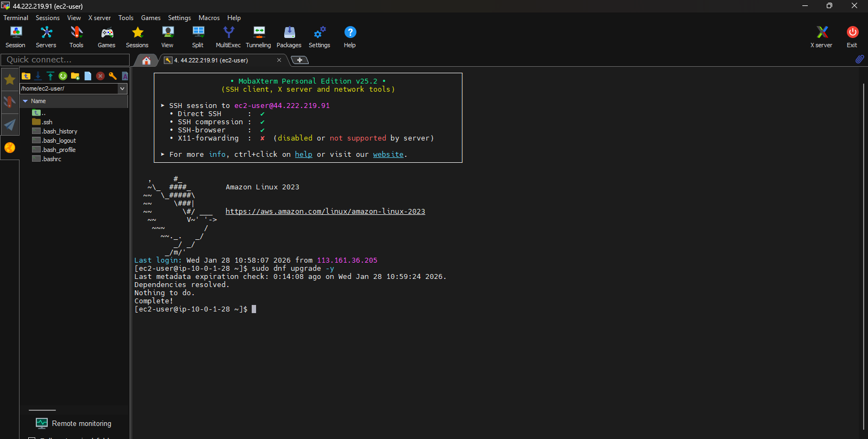Upload files with teal up-arrow icon
Viewport: 868px width, 439px height.
click(50, 76)
